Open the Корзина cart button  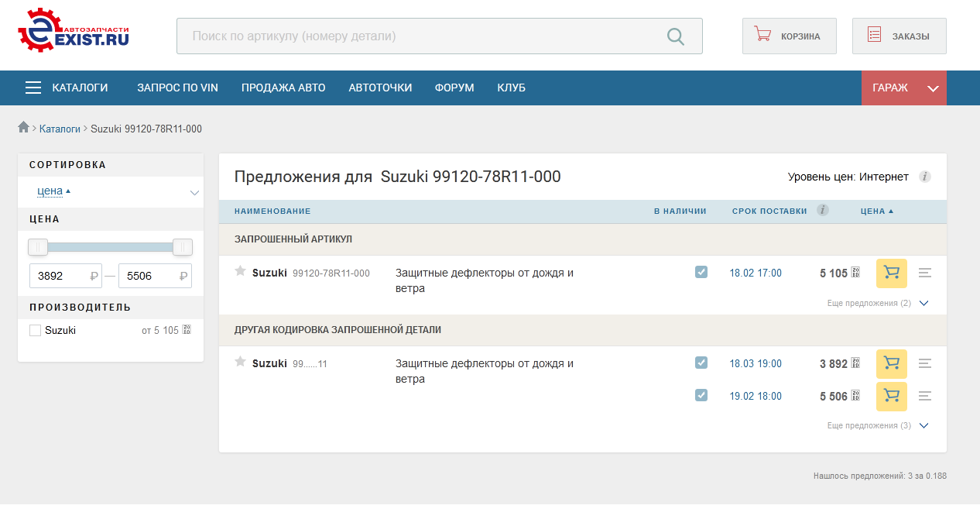pyautogui.click(x=789, y=36)
